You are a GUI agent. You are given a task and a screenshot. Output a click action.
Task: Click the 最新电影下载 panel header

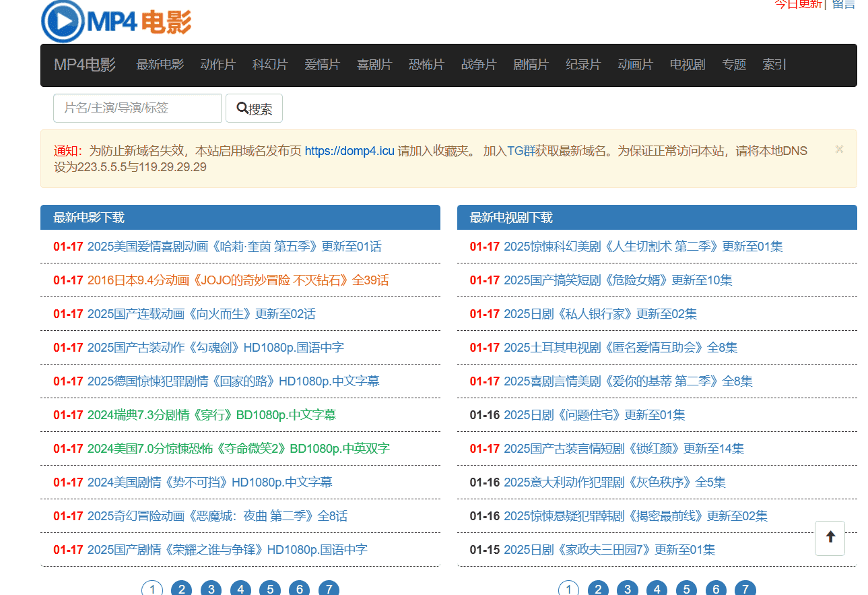[x=240, y=218]
